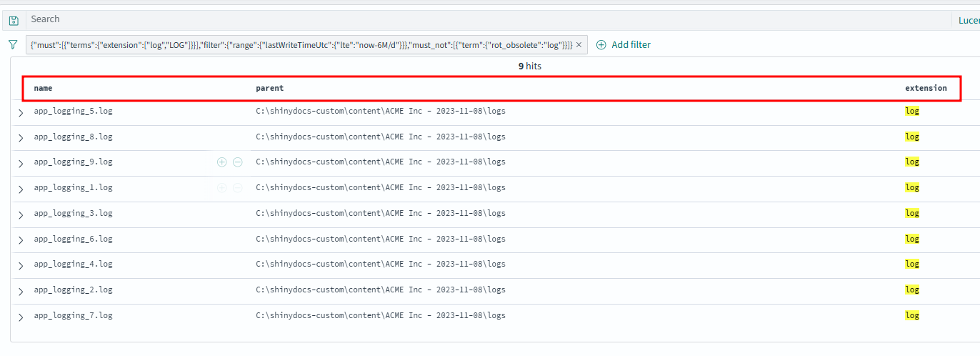
Task: Filter for value app_logging_9.log with plus icon
Action: [x=221, y=162]
